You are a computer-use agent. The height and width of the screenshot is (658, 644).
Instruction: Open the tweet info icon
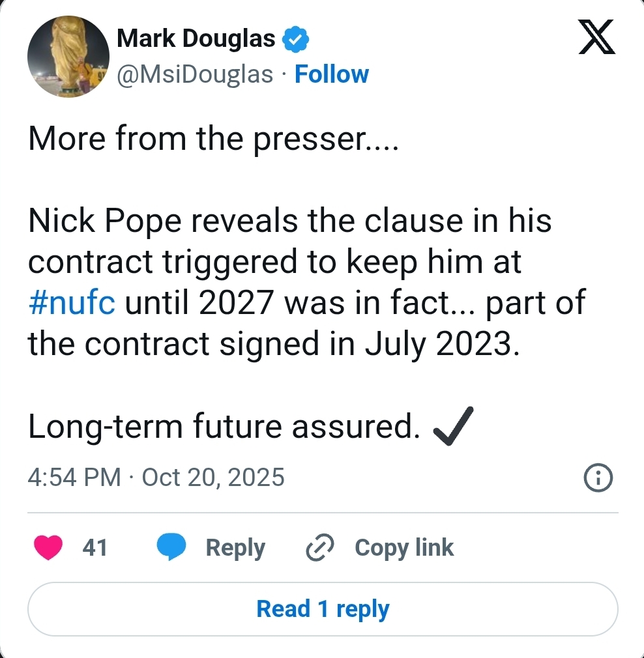coord(598,479)
